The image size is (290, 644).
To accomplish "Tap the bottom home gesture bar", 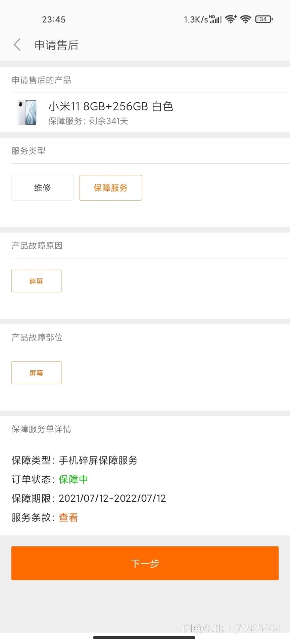I will (144, 637).
